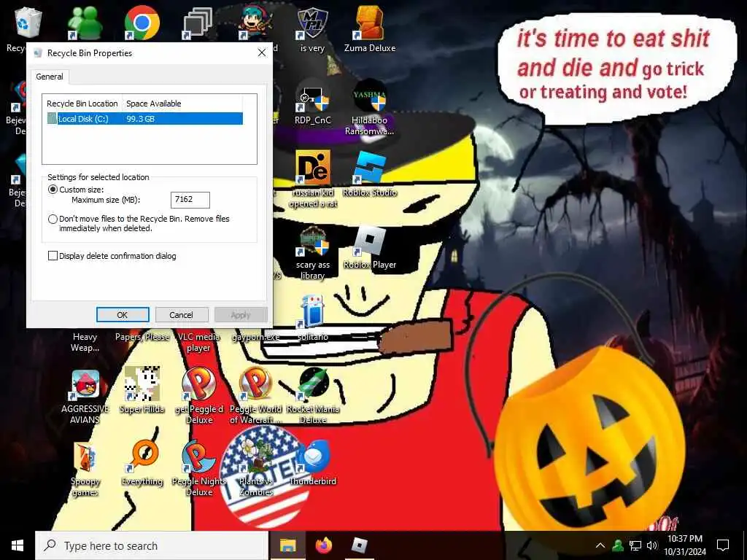Screen dimensions: 747x560
Task: Open the Windows Start menu
Action: pyautogui.click(x=18, y=545)
